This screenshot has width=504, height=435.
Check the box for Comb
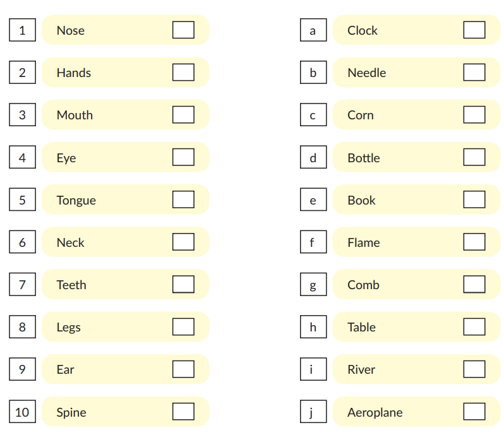(x=474, y=285)
